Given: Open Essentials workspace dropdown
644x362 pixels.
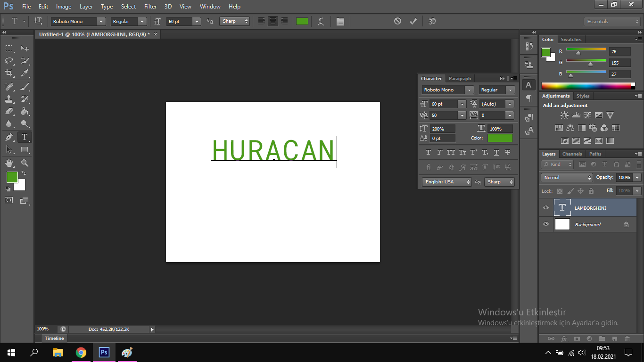Looking at the screenshot, I should [x=612, y=22].
